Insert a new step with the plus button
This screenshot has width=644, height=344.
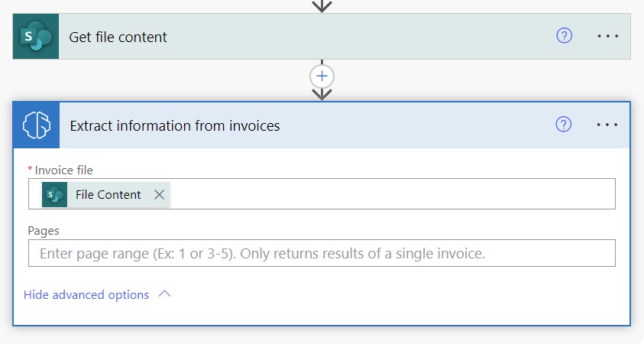point(322,76)
